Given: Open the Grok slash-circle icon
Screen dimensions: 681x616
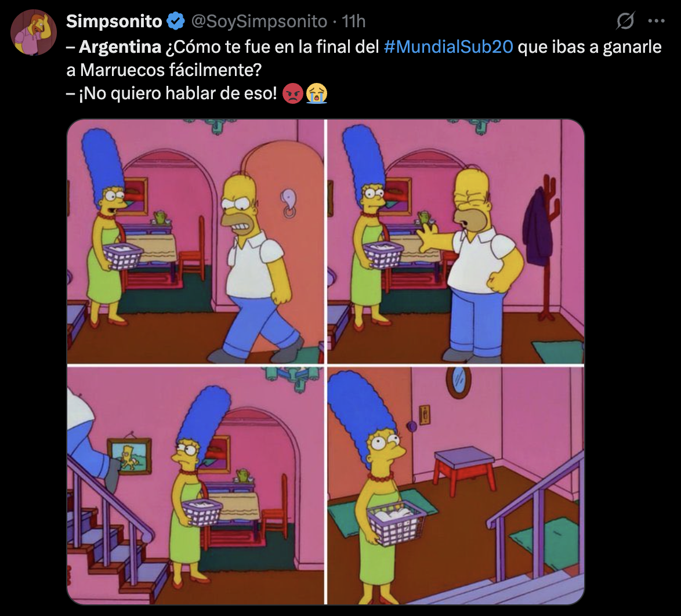Looking at the screenshot, I should click(625, 21).
